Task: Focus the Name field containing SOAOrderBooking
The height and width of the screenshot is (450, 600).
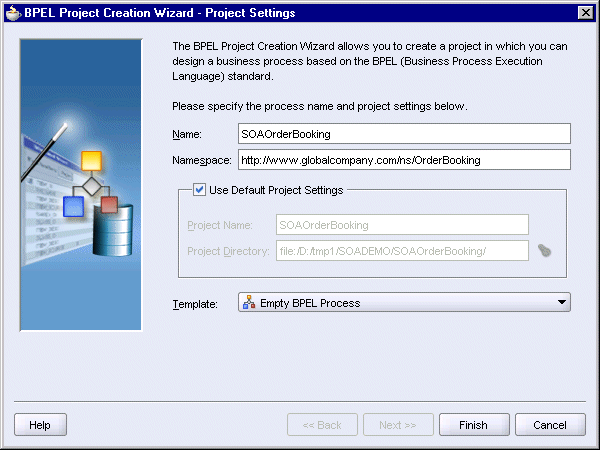Action: coord(404,134)
